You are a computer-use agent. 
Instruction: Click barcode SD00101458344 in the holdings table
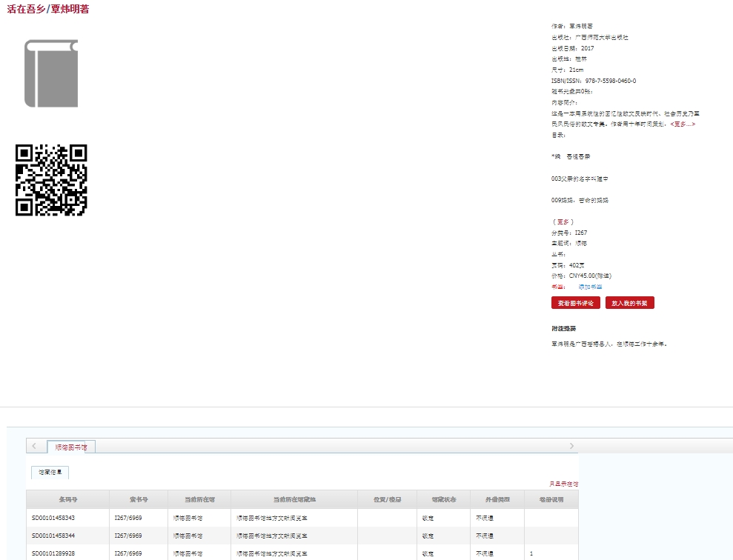(53, 536)
